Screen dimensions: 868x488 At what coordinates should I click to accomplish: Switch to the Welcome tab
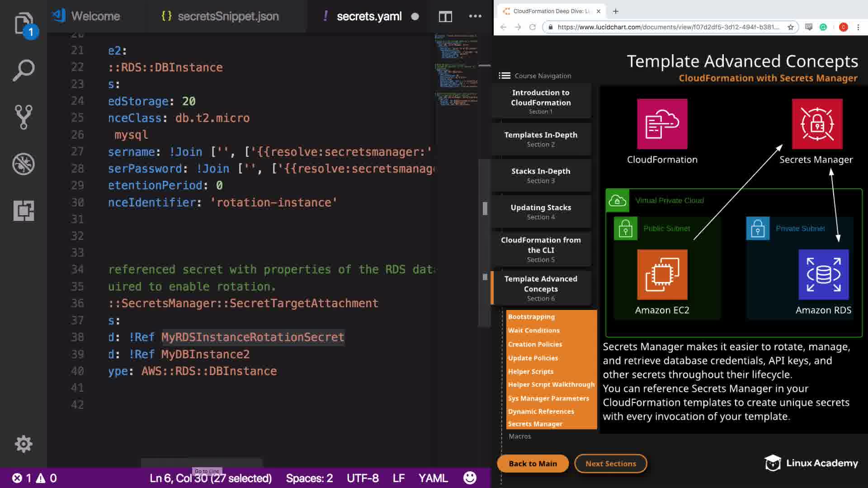point(95,16)
